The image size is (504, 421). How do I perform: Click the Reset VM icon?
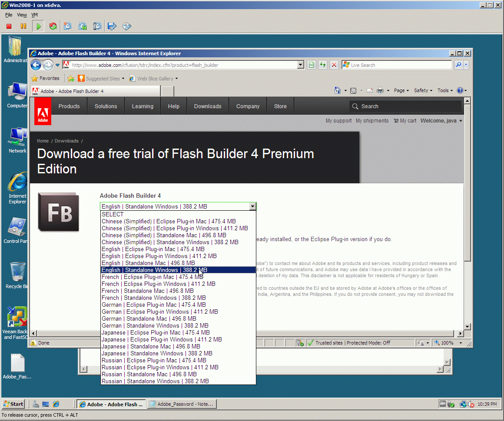[x=53, y=27]
